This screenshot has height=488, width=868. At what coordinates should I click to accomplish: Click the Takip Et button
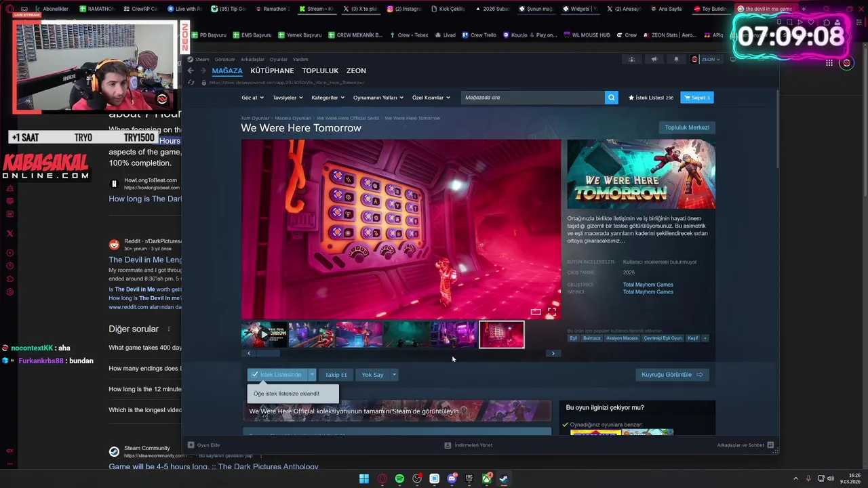(x=336, y=375)
